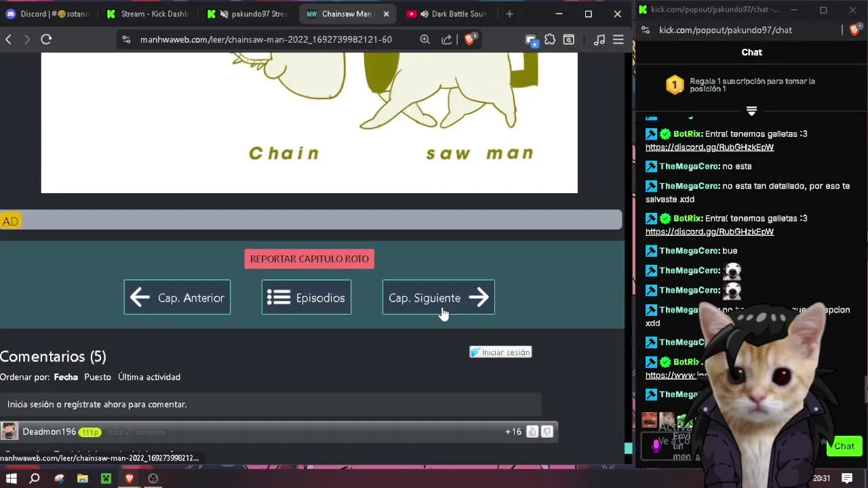Open the sidebar panel toolbar icon
The height and width of the screenshot is (488, 868).
[x=569, y=40]
